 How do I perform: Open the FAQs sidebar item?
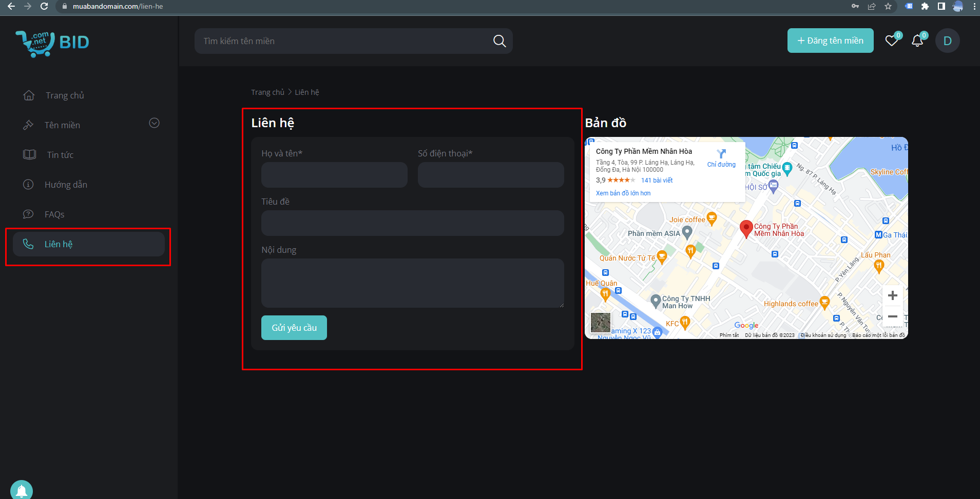click(x=54, y=214)
